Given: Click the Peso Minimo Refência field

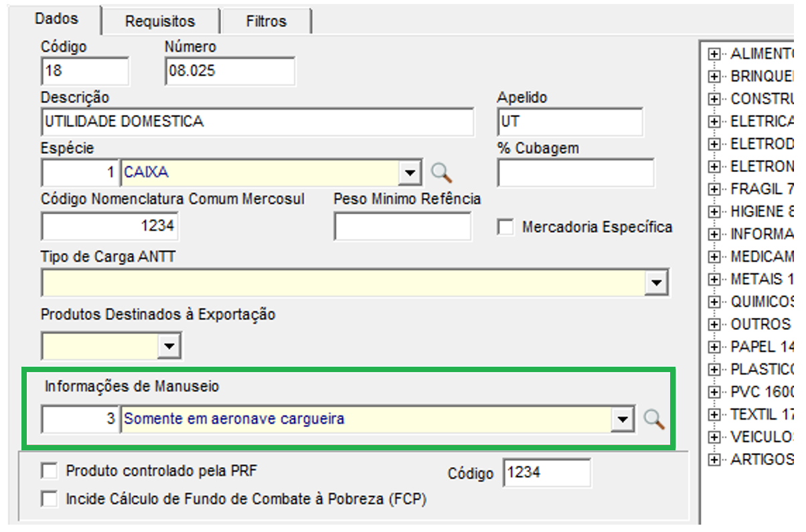Looking at the screenshot, I should click(x=402, y=227).
